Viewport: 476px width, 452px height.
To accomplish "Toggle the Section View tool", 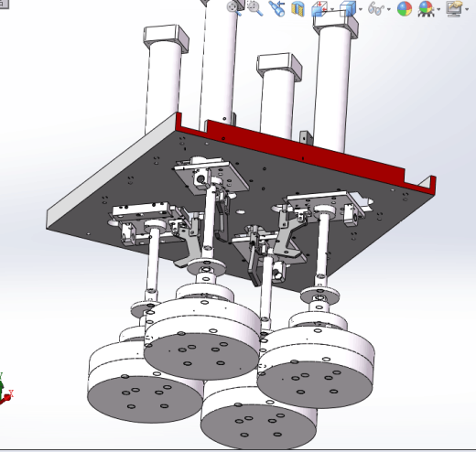I will pos(298,8).
